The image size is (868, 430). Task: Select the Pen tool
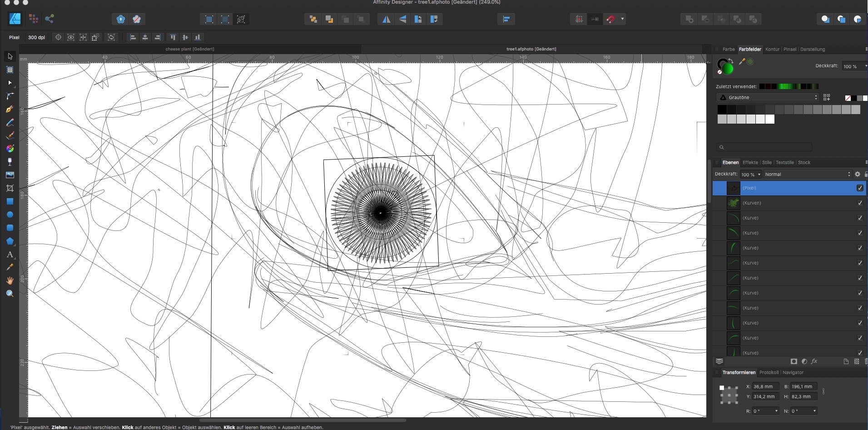pos(10,110)
